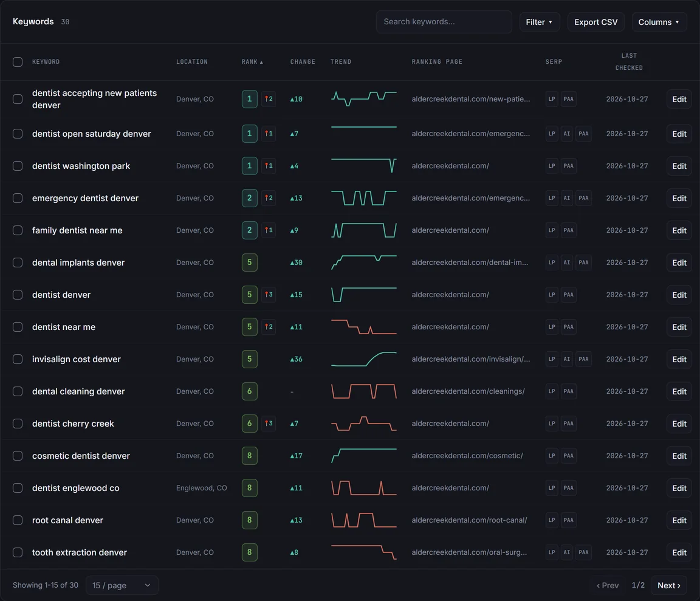Click the map pin badge for dentist accepting new patients

[269, 98]
